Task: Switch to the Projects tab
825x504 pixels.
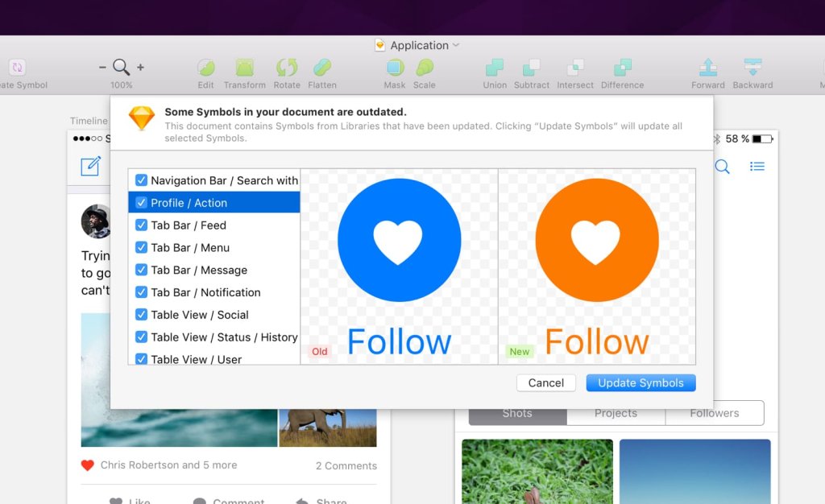Action: pyautogui.click(x=616, y=413)
